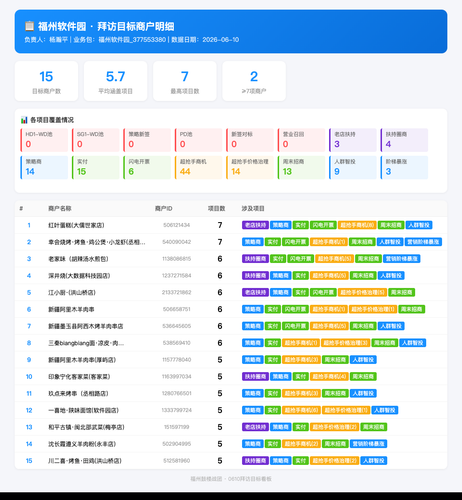The width and height of the screenshot is (462, 500).
Task: Select the stat card showing 7 最高项目数
Action: tap(185, 81)
